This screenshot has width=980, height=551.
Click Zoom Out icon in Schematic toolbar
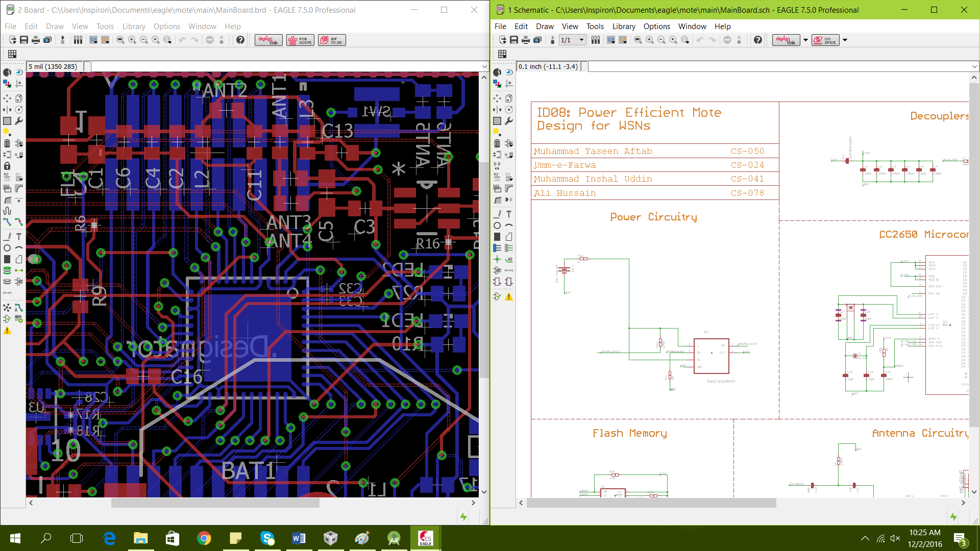(661, 40)
